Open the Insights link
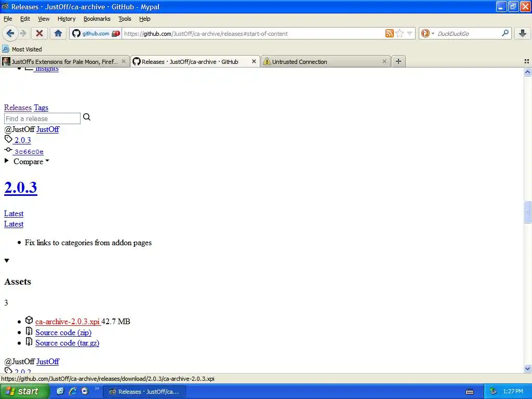Image resolution: width=532 pixels, height=399 pixels. (47, 69)
